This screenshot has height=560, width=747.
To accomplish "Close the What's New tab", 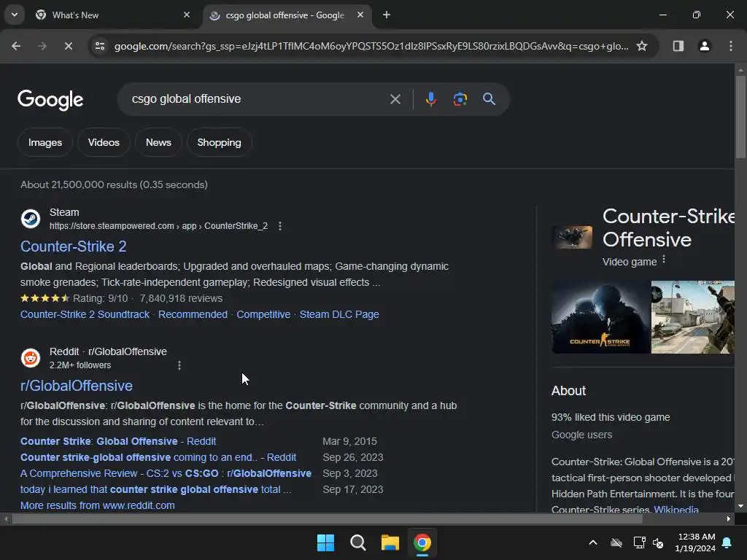I will coord(186,15).
